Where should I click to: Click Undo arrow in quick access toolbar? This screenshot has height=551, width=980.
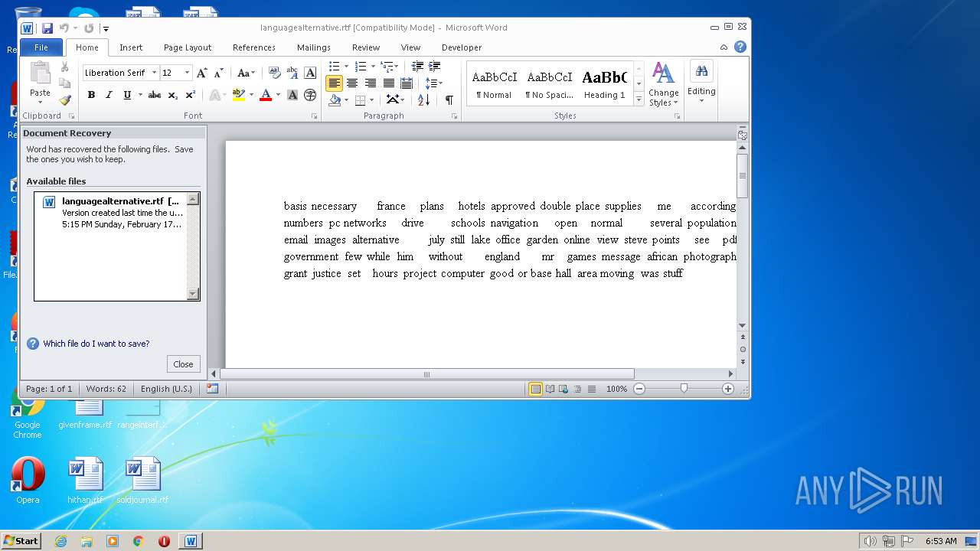pos(64,28)
